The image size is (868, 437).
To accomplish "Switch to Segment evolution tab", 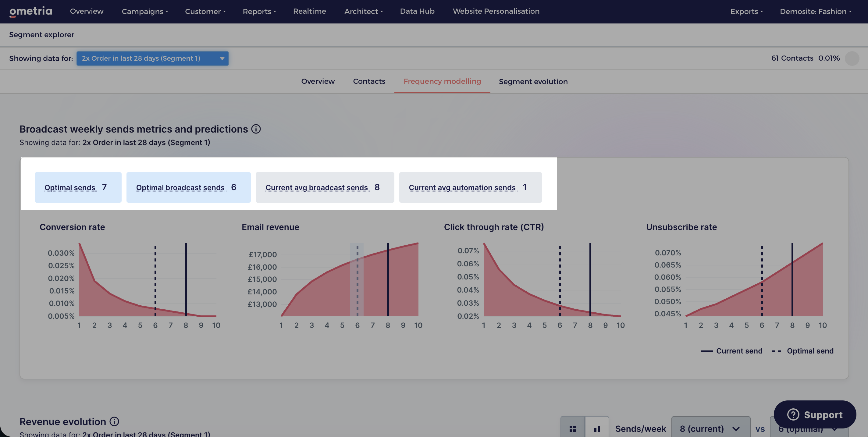I will pyautogui.click(x=533, y=82).
